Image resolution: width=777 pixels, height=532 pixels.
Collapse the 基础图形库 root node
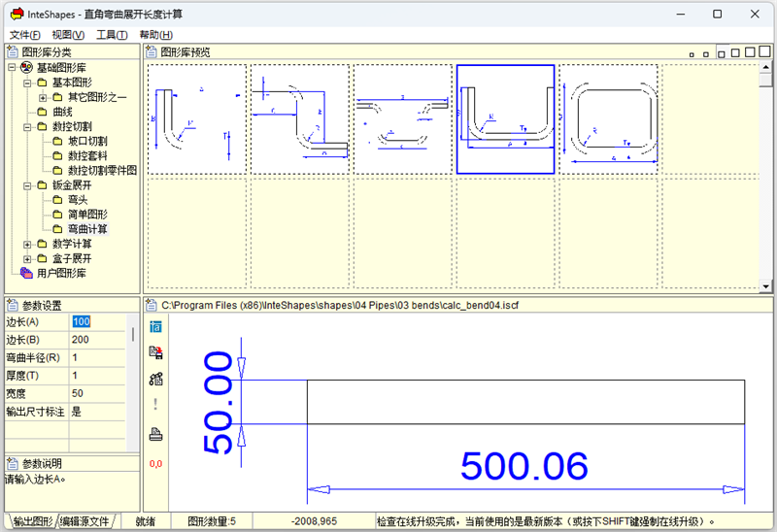pyautogui.click(x=12, y=67)
